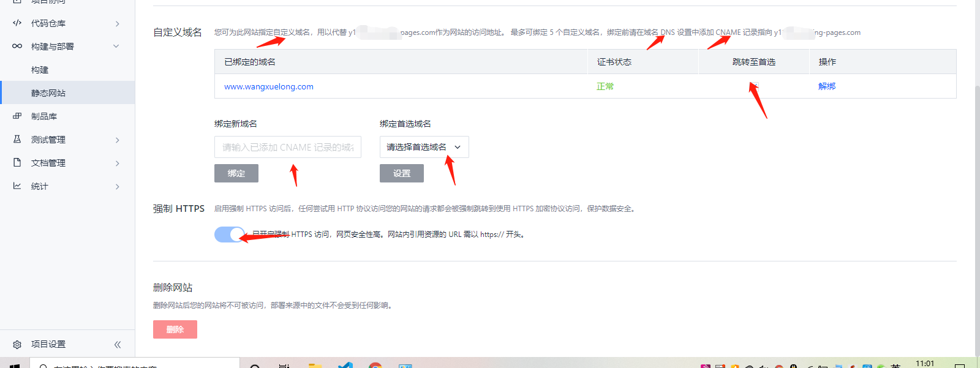Click the 跳转至首选 column header
980x368 pixels.
[754, 62]
